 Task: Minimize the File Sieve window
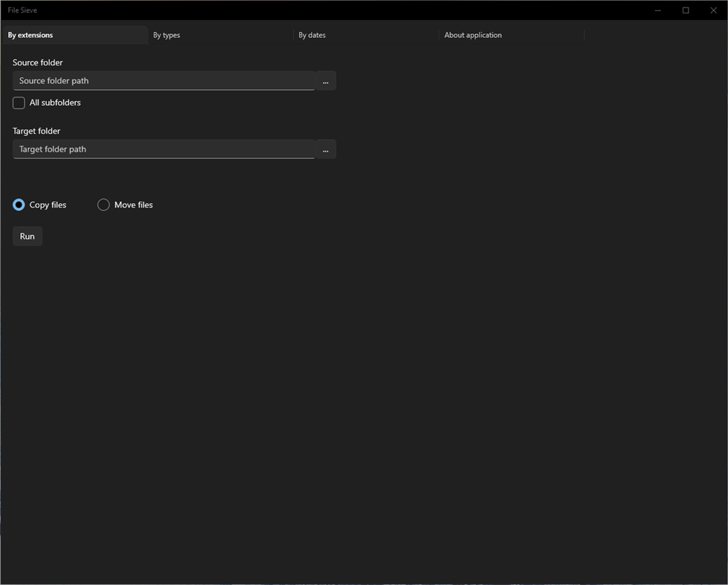(x=657, y=10)
